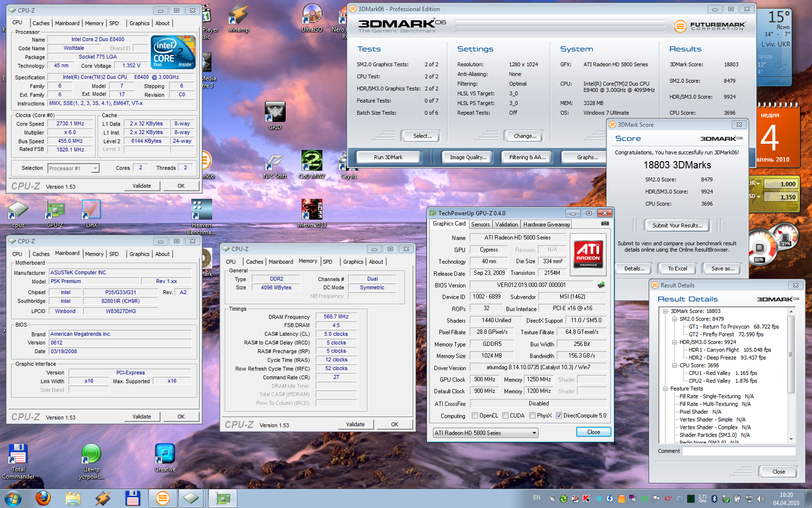
Task: Collapse the HDR/SM3.0 Score: 9924 node
Action: pyautogui.click(x=674, y=342)
